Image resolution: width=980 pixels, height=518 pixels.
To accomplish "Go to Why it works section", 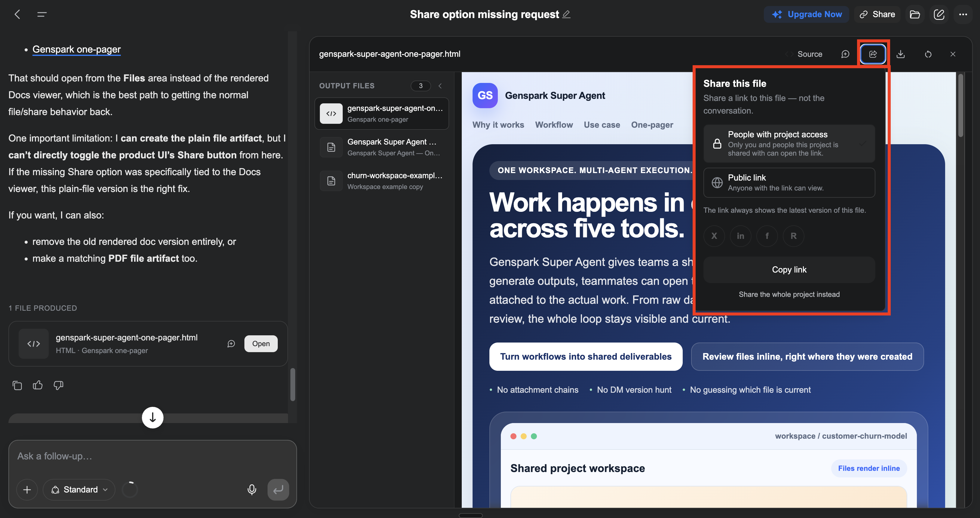I will coord(498,125).
